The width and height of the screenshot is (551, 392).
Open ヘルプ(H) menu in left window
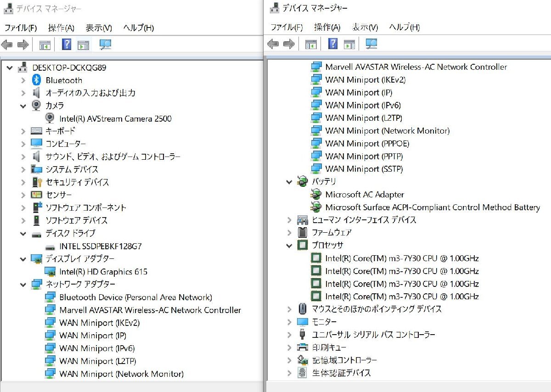click(x=138, y=28)
